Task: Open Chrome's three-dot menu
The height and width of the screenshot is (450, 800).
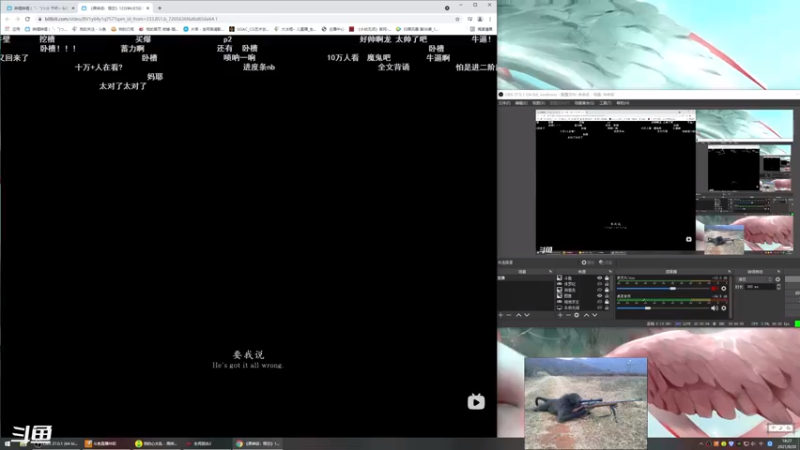Action: click(x=490, y=19)
